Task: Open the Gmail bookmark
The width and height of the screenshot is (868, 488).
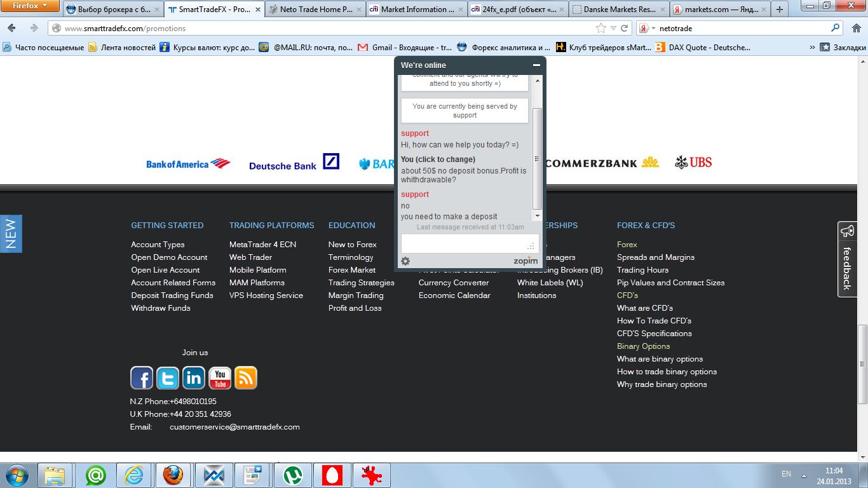Action: pyautogui.click(x=403, y=47)
